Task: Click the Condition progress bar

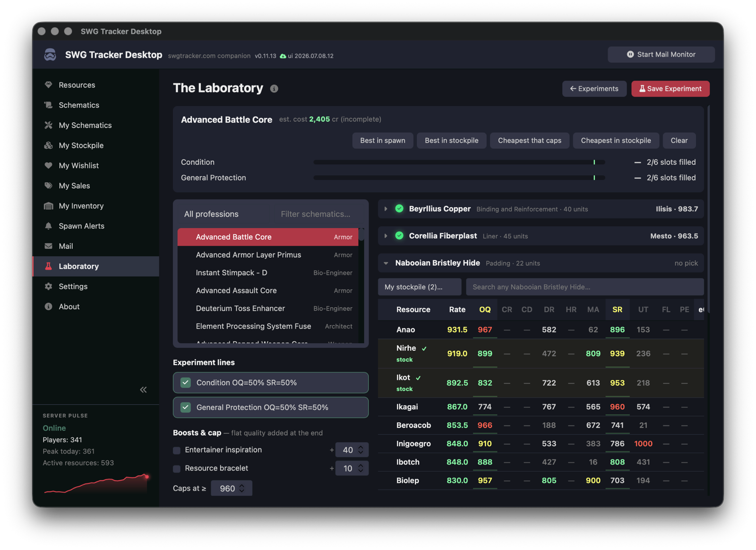Action: point(459,162)
